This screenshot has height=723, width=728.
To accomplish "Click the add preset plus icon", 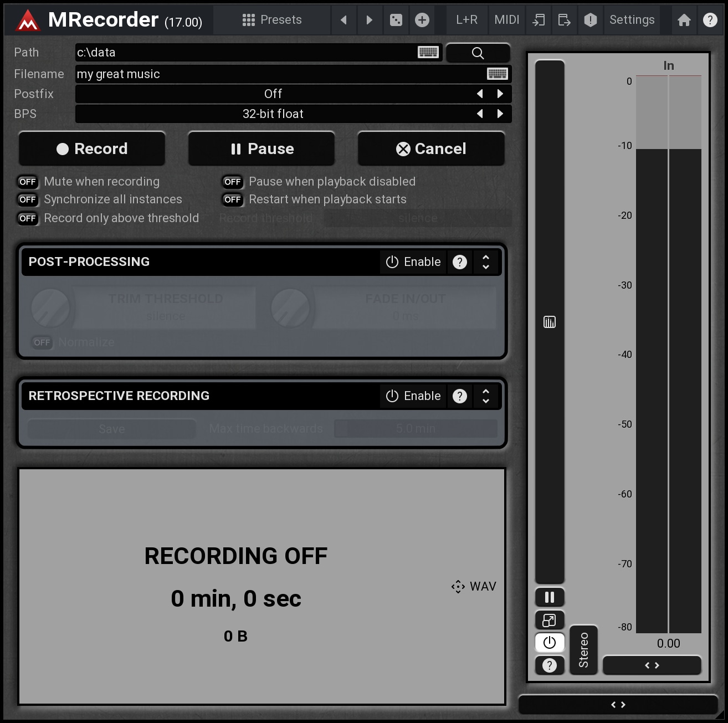I will [x=422, y=20].
